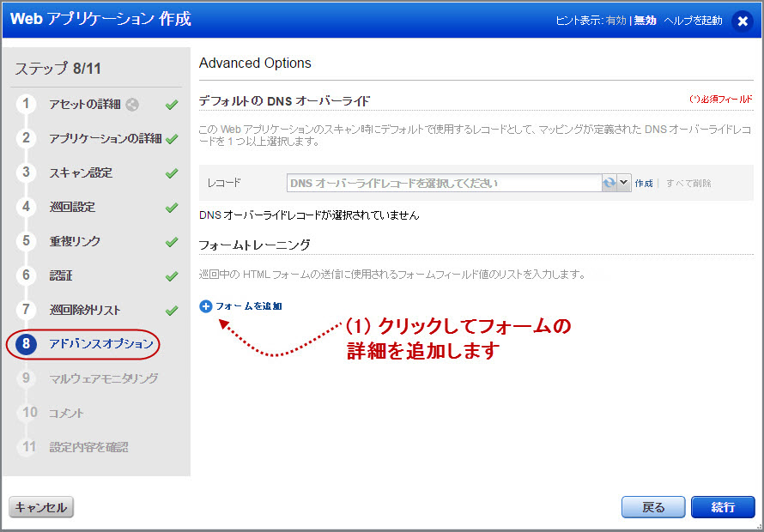
Task: Click the X icon in the blue title bar
Action: (742, 21)
